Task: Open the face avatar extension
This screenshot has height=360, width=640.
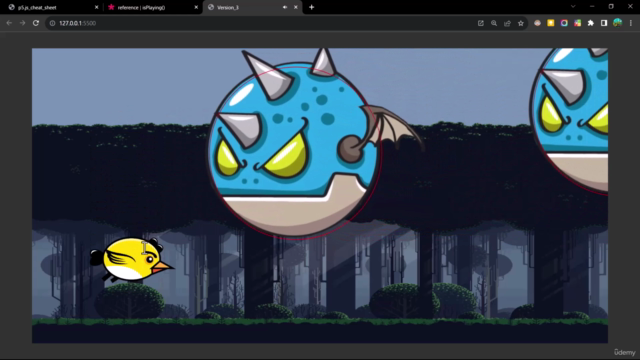Action: click(x=538, y=23)
